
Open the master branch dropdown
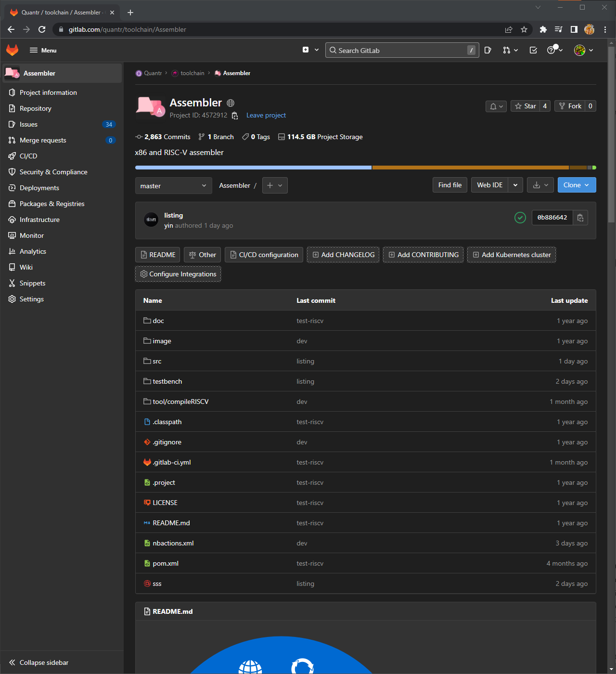pos(173,186)
